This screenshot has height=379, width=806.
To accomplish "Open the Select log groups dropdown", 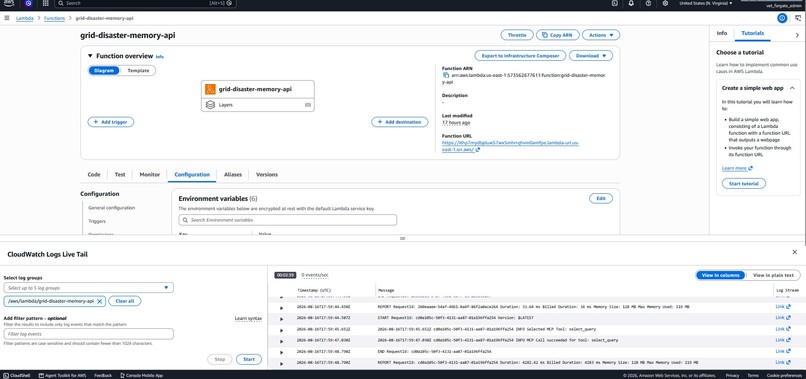I will click(x=88, y=287).
